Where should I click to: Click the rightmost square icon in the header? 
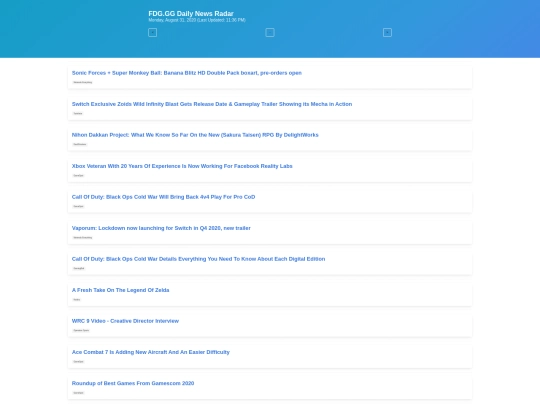coord(387,32)
